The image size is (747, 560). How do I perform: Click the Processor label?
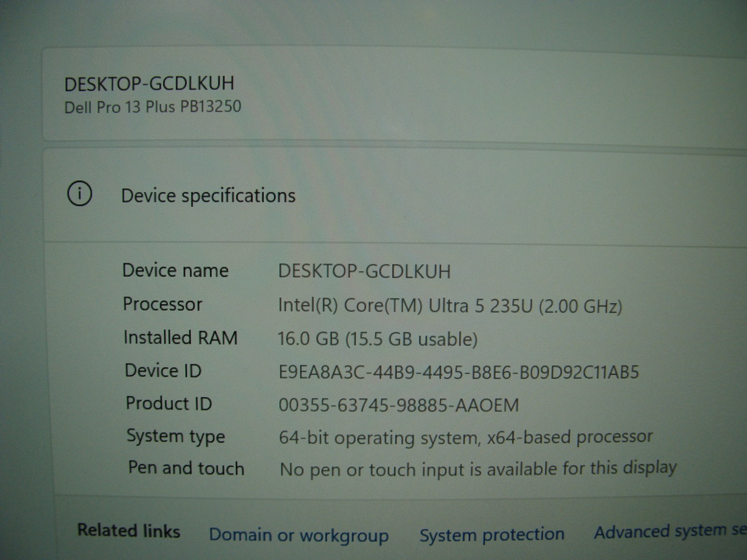tap(162, 304)
